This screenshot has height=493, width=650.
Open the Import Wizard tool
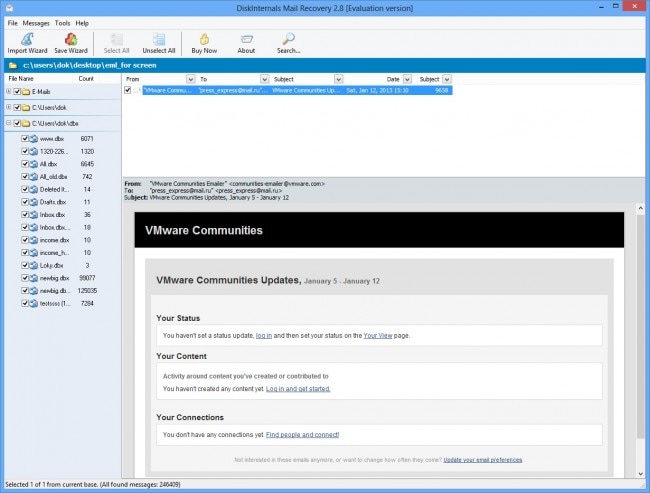click(27, 43)
